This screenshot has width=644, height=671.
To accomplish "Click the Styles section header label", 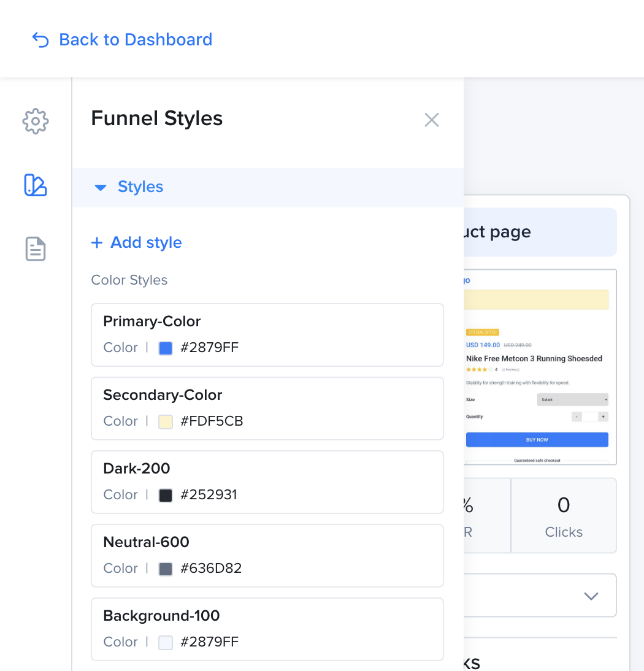I will point(140,186).
